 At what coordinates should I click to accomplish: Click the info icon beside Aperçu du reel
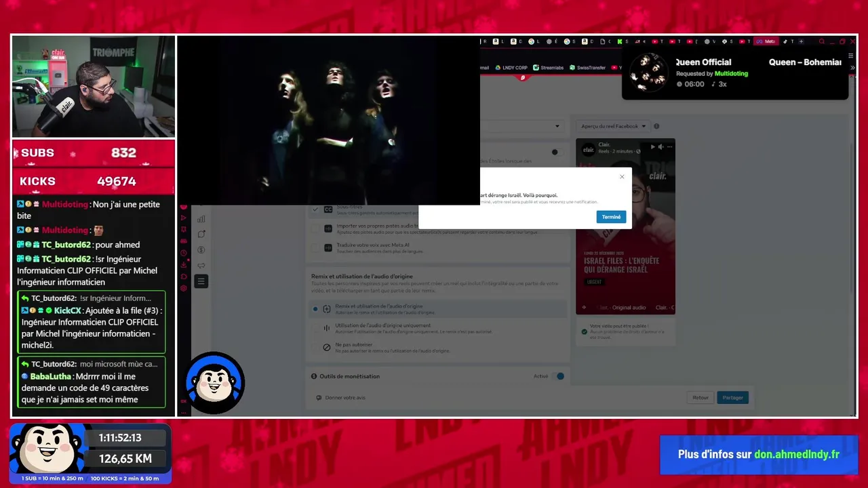click(656, 126)
